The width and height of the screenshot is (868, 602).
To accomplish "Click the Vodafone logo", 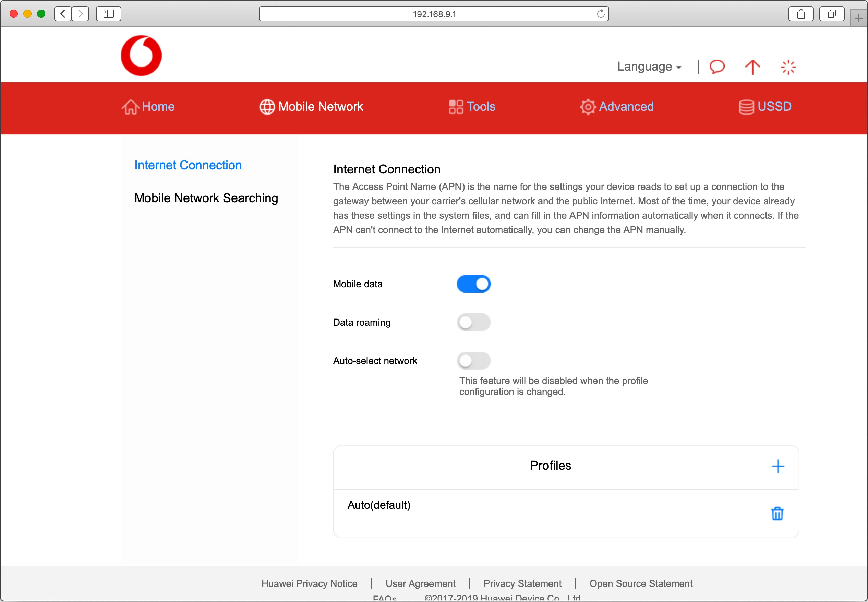I will click(141, 55).
